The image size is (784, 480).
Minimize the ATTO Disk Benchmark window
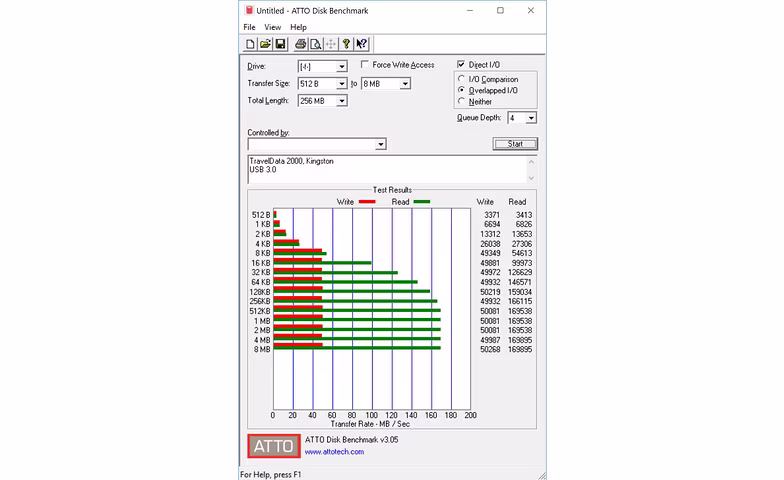click(x=470, y=10)
